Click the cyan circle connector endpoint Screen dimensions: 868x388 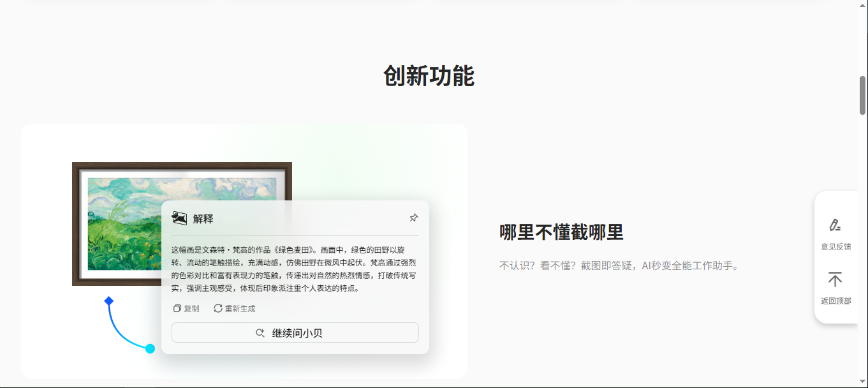tap(151, 348)
